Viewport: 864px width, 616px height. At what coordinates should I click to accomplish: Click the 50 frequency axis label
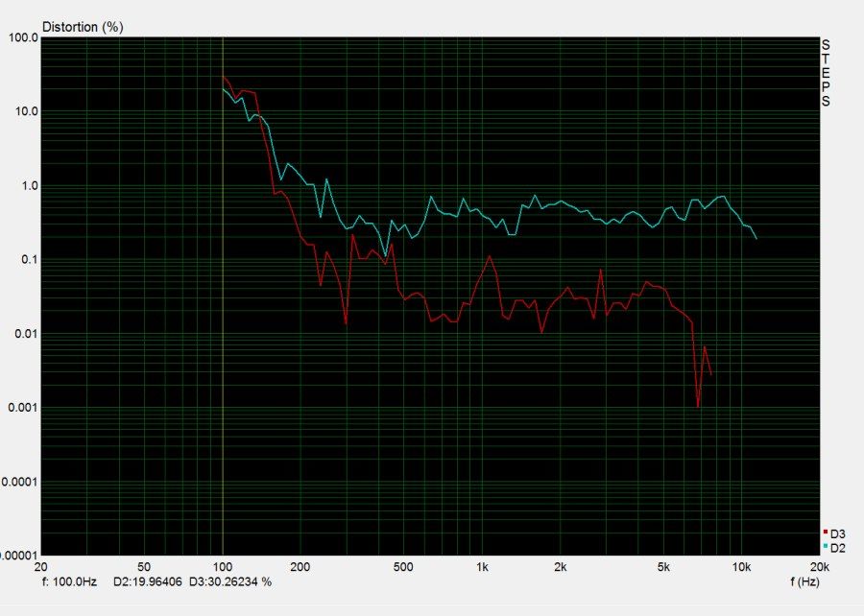(x=144, y=568)
